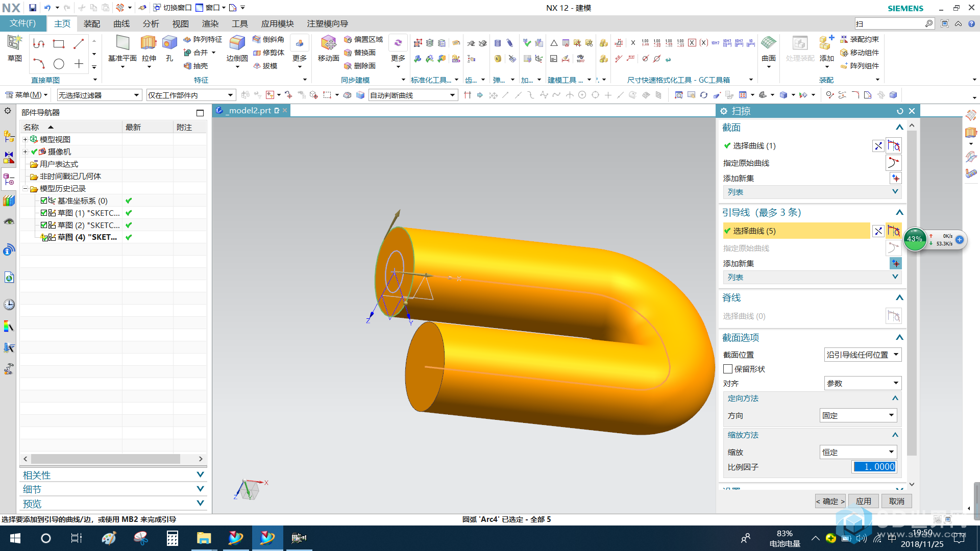Open the selection filter dropdown 无选择过滤器
Viewport: 980px width, 551px height.
click(x=99, y=95)
